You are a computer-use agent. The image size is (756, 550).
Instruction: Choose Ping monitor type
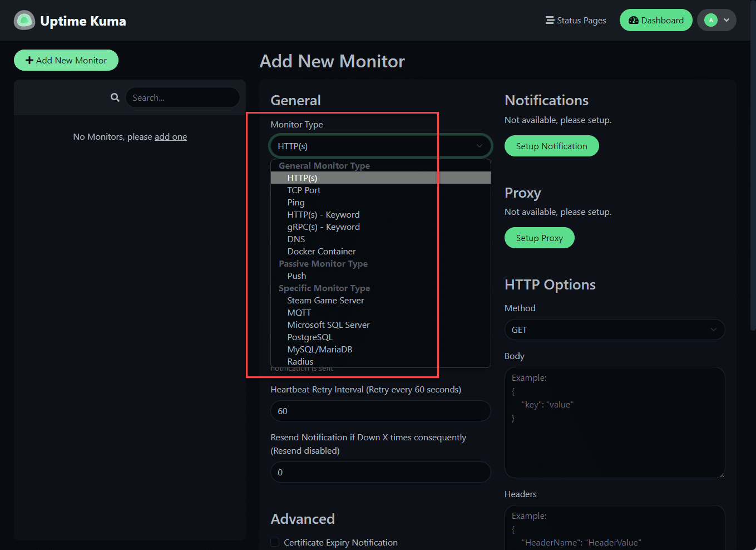pyautogui.click(x=381, y=202)
